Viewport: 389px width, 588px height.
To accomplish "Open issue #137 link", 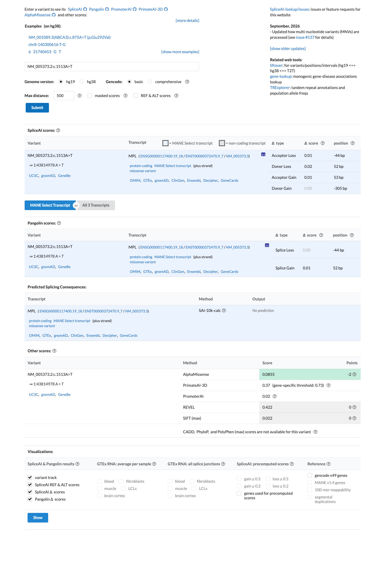I will (305, 37).
